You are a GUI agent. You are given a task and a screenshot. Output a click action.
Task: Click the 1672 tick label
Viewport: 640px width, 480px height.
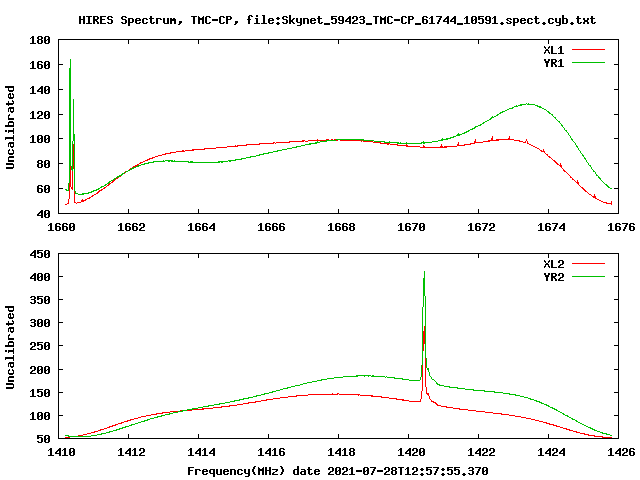pos(481,227)
